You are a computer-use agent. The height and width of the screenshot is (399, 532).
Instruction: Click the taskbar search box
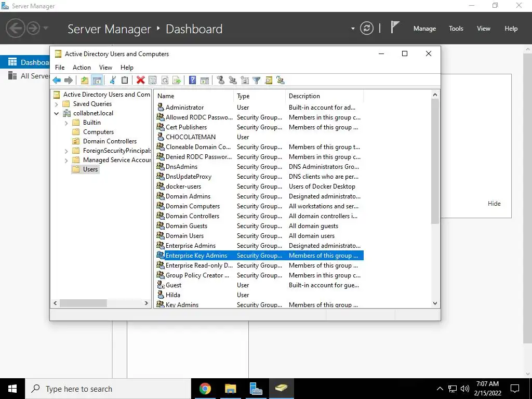[x=108, y=389]
